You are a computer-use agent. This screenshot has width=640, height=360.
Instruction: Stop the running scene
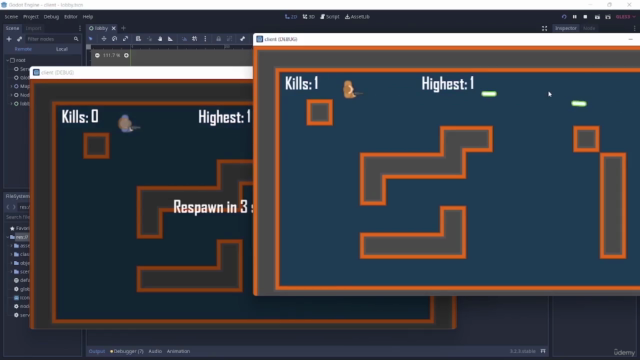pos(585,17)
